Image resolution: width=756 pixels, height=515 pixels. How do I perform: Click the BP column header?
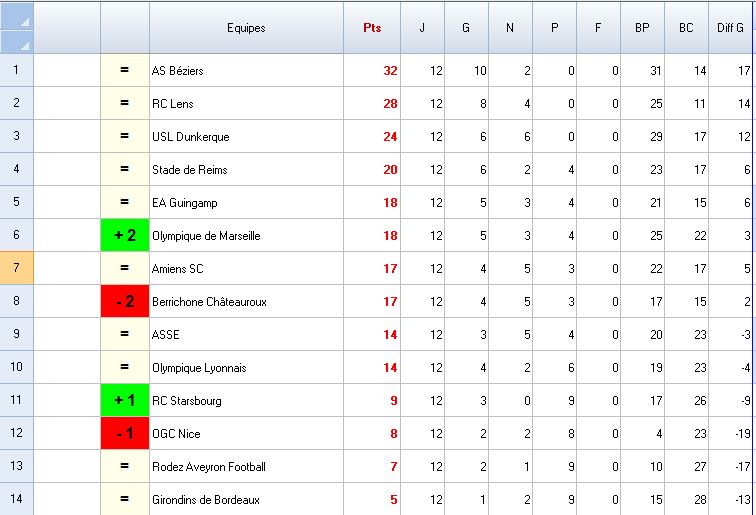click(642, 28)
